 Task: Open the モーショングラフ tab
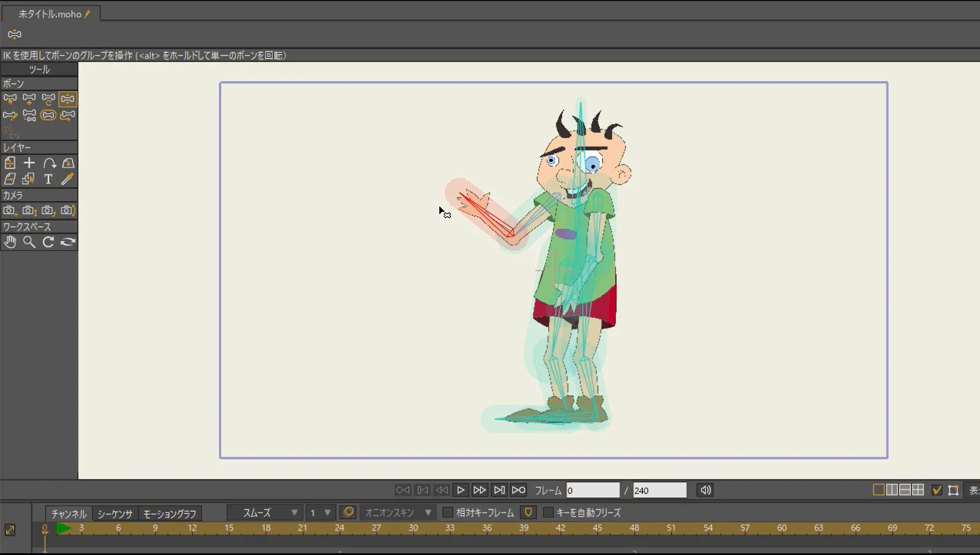(170, 514)
